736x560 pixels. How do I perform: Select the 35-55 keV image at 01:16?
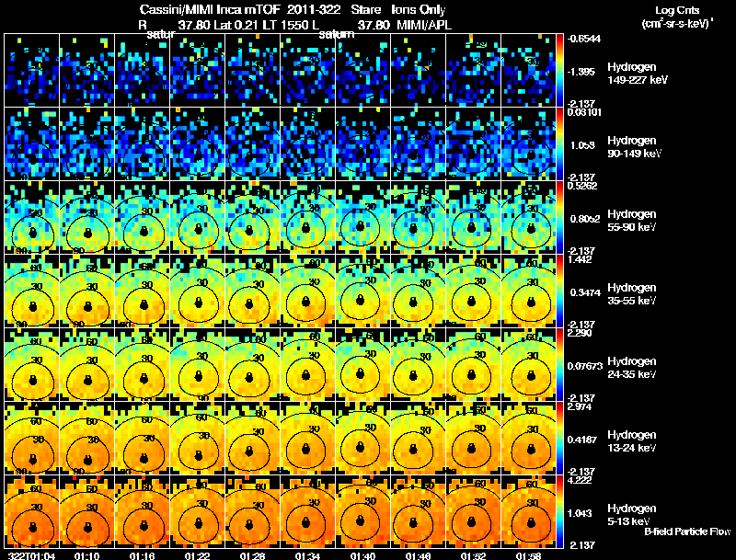[143, 291]
